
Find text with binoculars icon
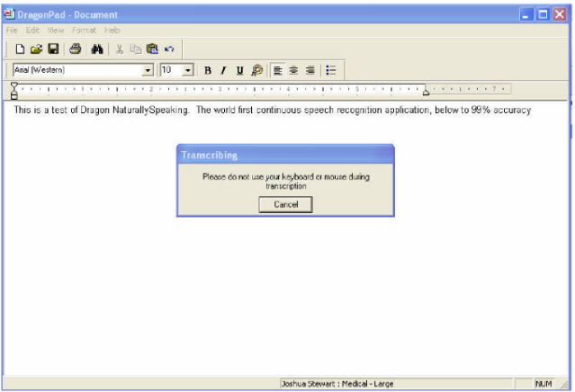pyautogui.click(x=97, y=49)
